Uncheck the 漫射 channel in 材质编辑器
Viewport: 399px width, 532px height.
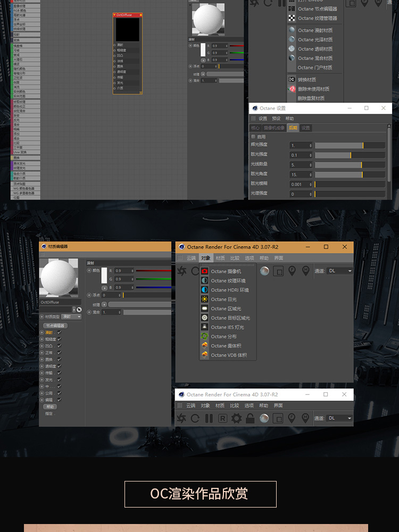pyautogui.click(x=60, y=332)
